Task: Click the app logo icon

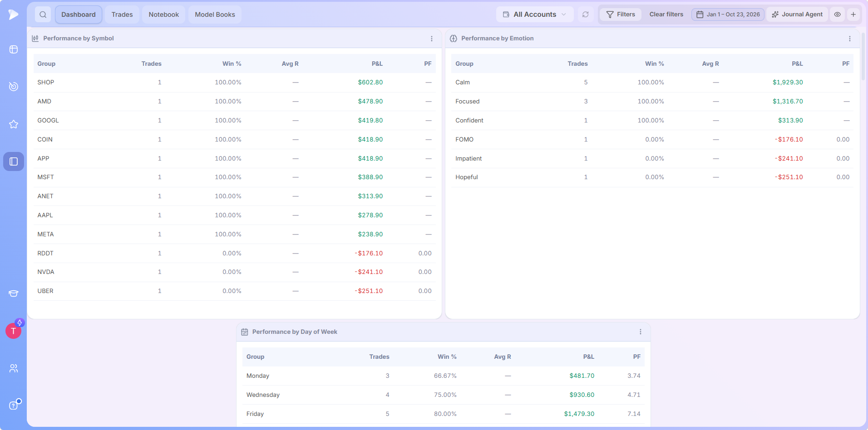Action: 13,15
